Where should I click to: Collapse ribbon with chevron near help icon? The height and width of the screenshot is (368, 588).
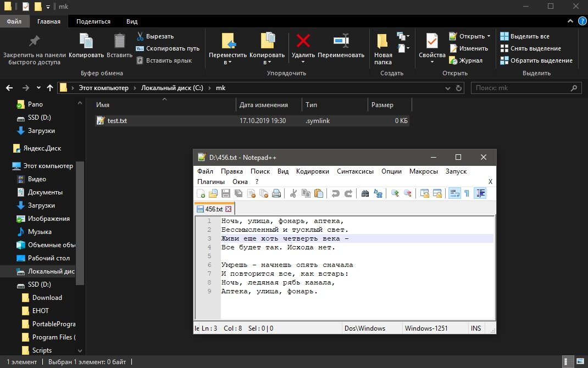570,21
